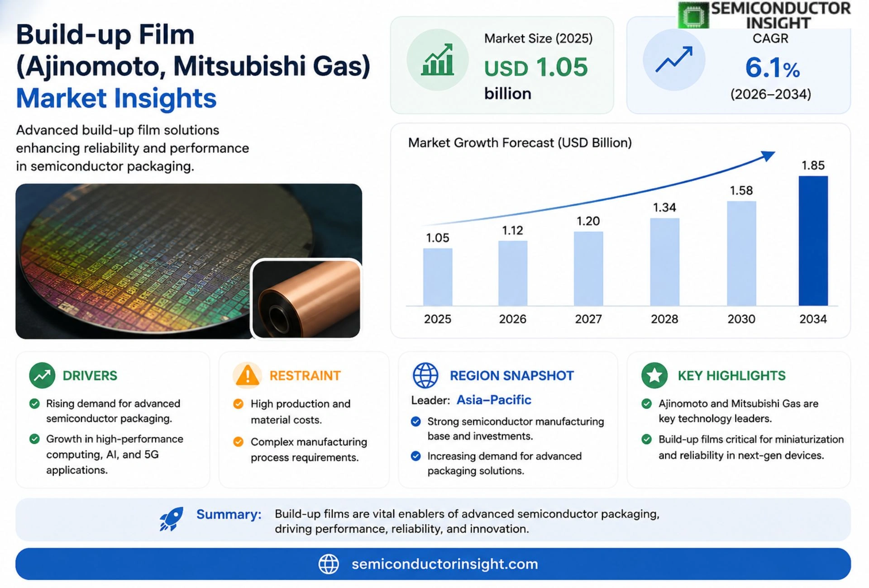
Task: Click the 2034 axis label
Action: [813, 319]
